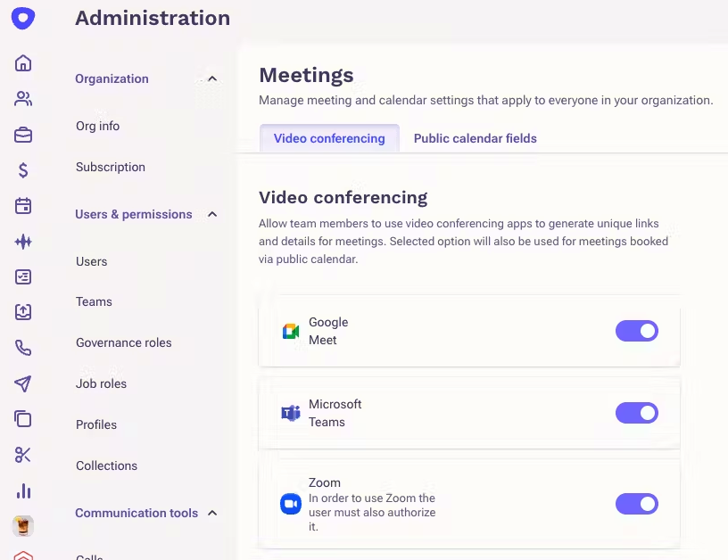Open the bar chart reports icon
The height and width of the screenshot is (560, 728).
pyautogui.click(x=23, y=490)
